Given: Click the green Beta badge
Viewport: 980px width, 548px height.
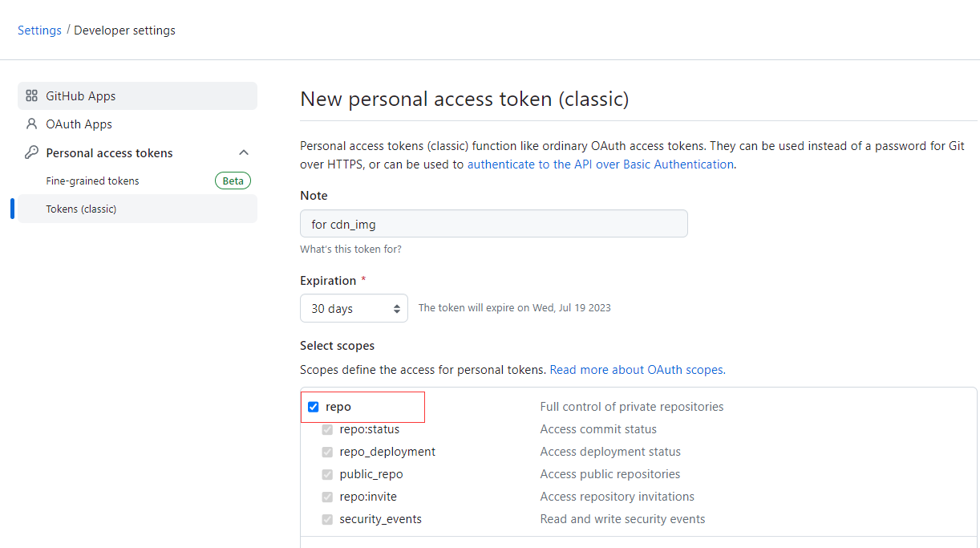Looking at the screenshot, I should coord(233,181).
